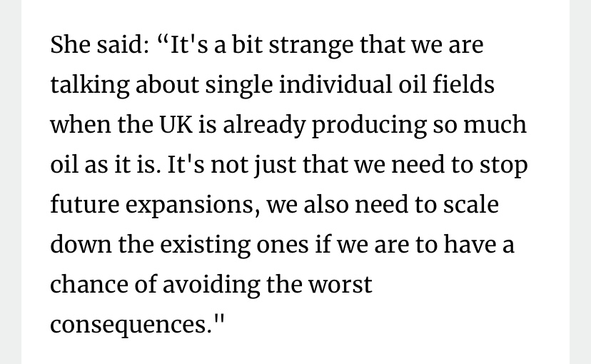The image size is (591, 364).
Task: Click the words "She said" at the paragraph start
Action: [x=99, y=44]
